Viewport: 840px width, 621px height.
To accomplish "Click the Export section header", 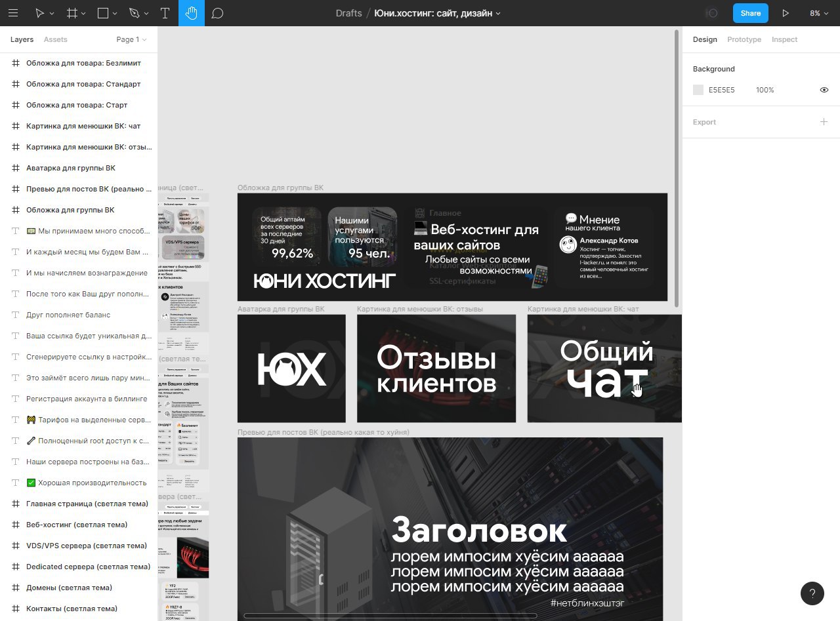I will click(x=704, y=122).
